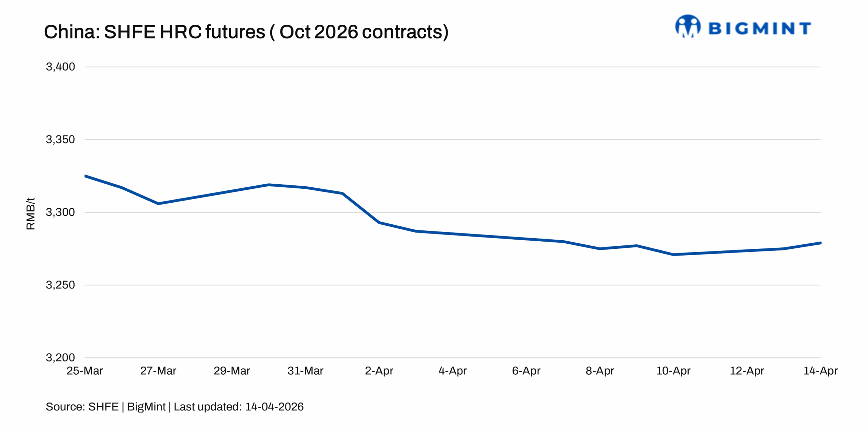Image resolution: width=868 pixels, height=430 pixels.
Task: Click the BIGMINT brand wordmark
Action: pyautogui.click(x=759, y=28)
